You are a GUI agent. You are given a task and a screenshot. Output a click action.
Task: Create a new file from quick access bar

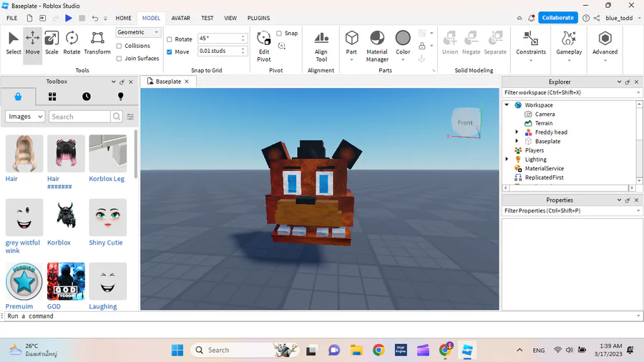tap(29, 18)
